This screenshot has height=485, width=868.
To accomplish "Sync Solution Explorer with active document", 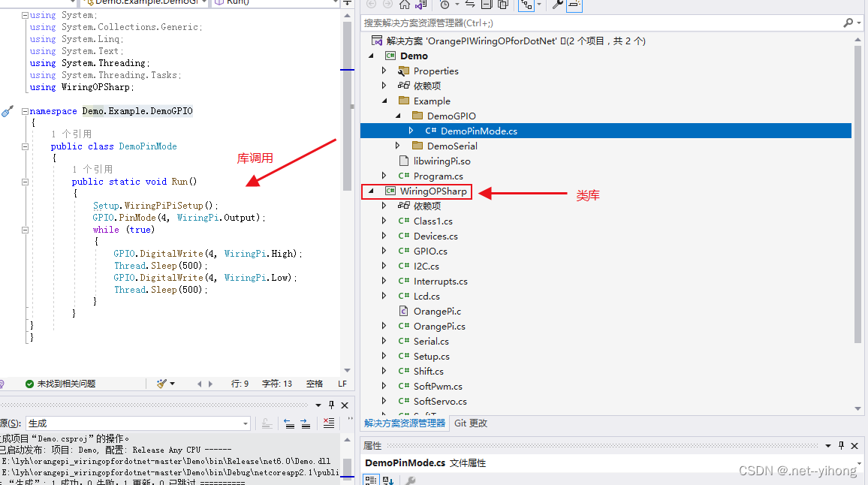I will tap(470, 5).
